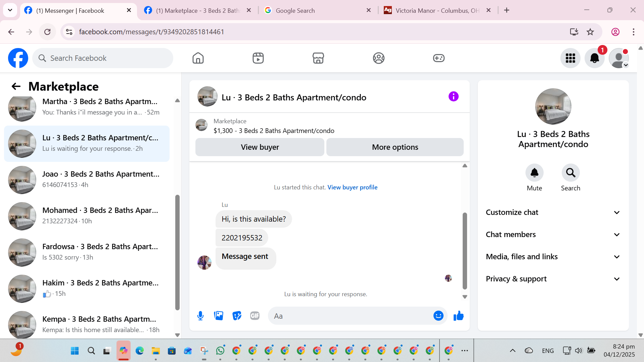
Task: Record a voice clip with microphone
Action: [200, 316]
